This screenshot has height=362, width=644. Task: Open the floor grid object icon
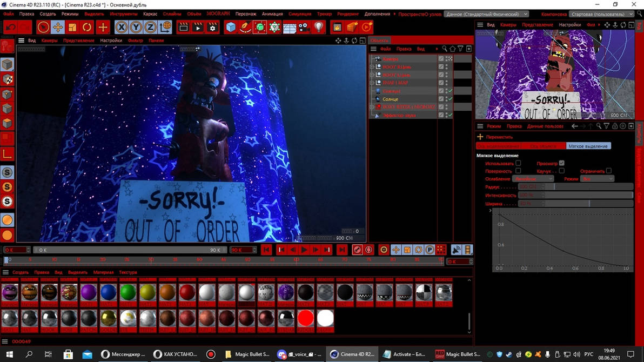[290, 28]
